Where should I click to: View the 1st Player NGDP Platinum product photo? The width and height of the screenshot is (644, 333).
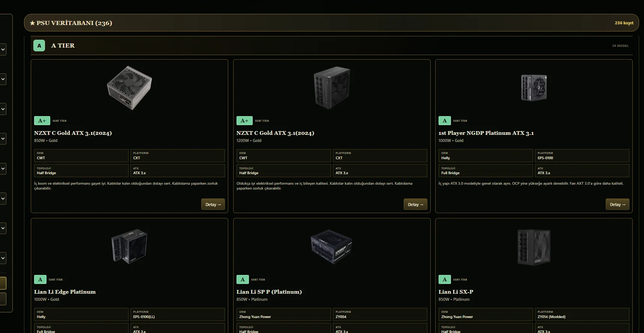tap(534, 88)
